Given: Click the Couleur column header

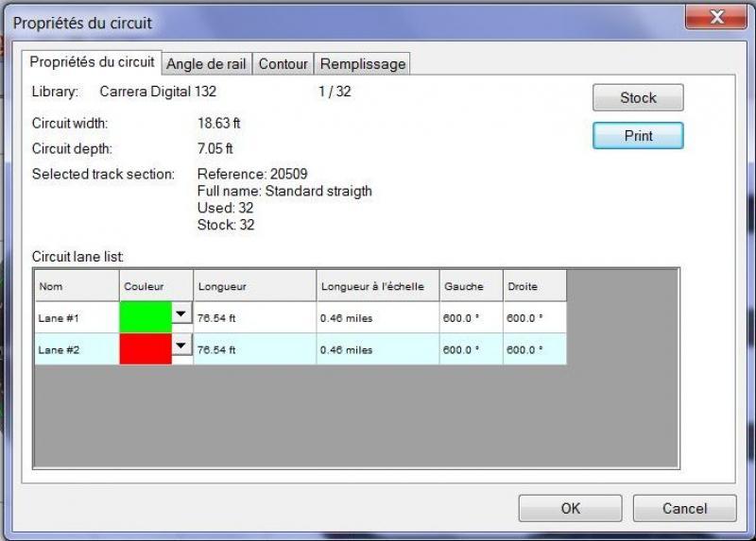Looking at the screenshot, I should click(156, 286).
